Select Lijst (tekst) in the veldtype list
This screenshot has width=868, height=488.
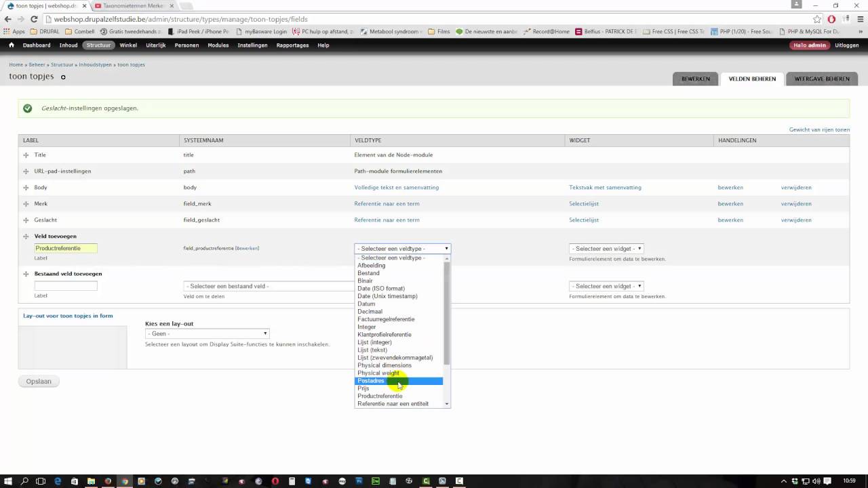click(x=399, y=350)
